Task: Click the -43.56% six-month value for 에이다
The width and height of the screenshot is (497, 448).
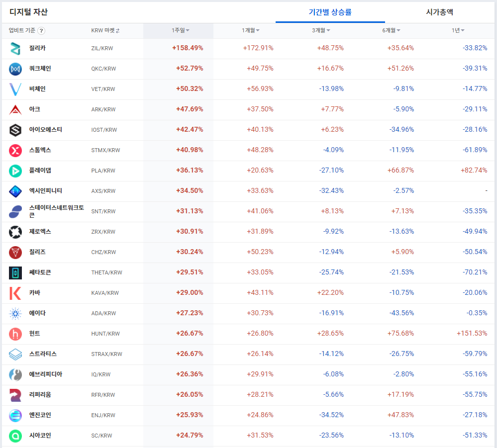Action: click(x=401, y=313)
